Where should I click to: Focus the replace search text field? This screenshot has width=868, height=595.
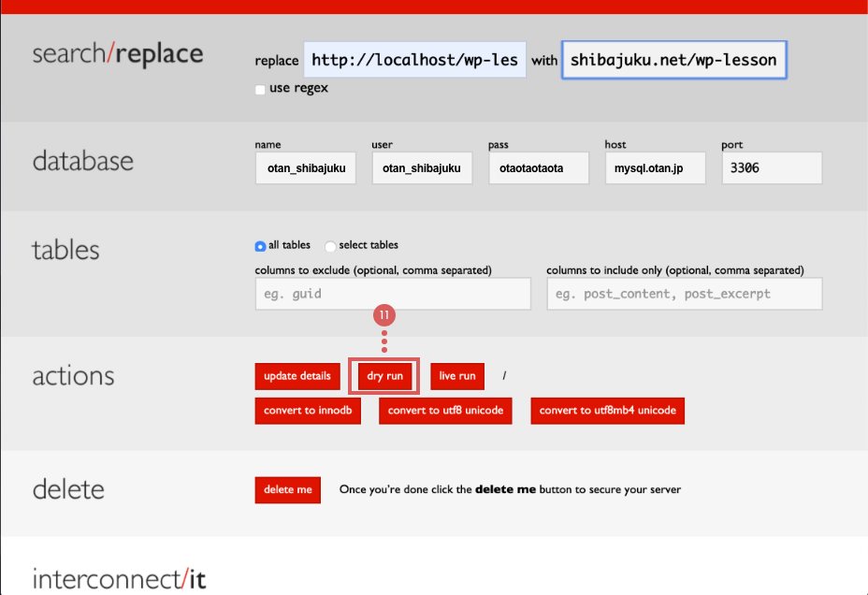coord(414,60)
